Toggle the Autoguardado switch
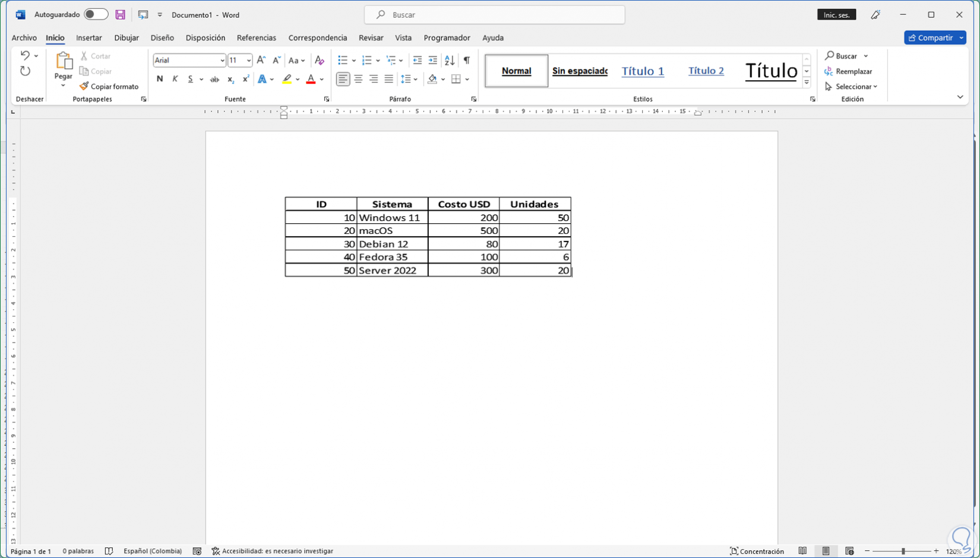980x558 pixels. pyautogui.click(x=96, y=15)
